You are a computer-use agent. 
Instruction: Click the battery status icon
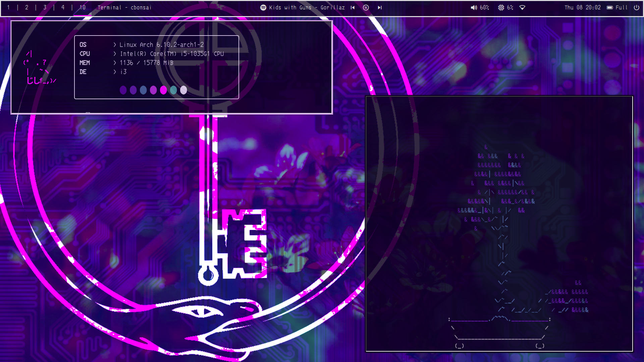(610, 7)
